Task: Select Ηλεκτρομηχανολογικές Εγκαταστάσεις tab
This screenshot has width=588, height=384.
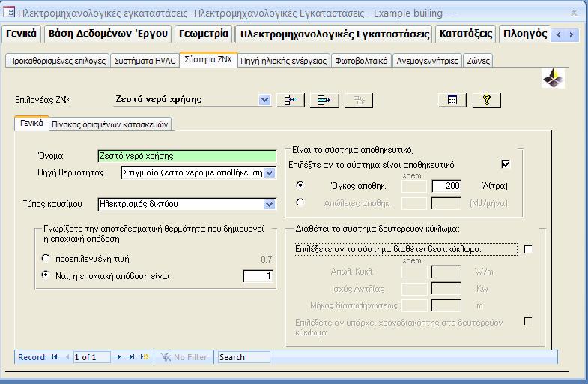Action: click(335, 34)
